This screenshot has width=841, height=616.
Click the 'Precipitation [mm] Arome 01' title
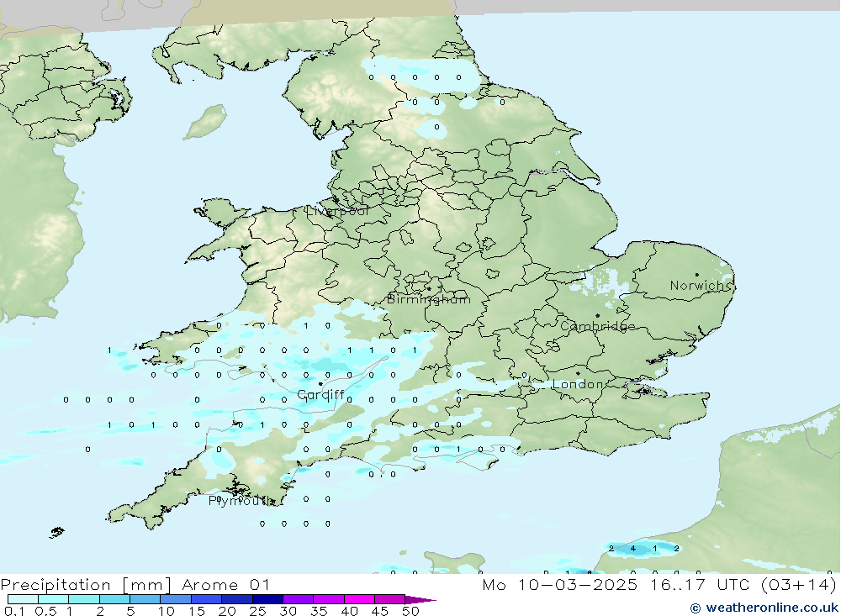[135, 585]
